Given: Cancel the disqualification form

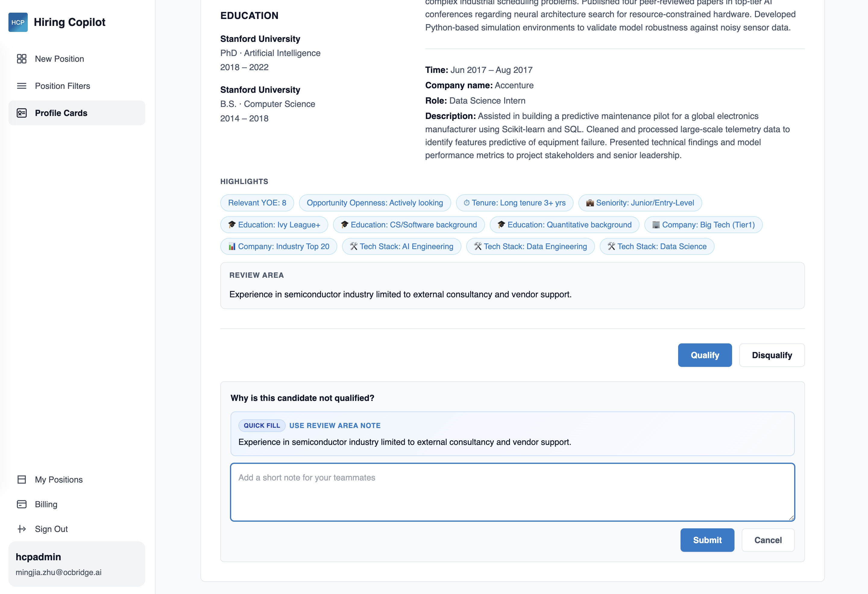Looking at the screenshot, I should [768, 540].
